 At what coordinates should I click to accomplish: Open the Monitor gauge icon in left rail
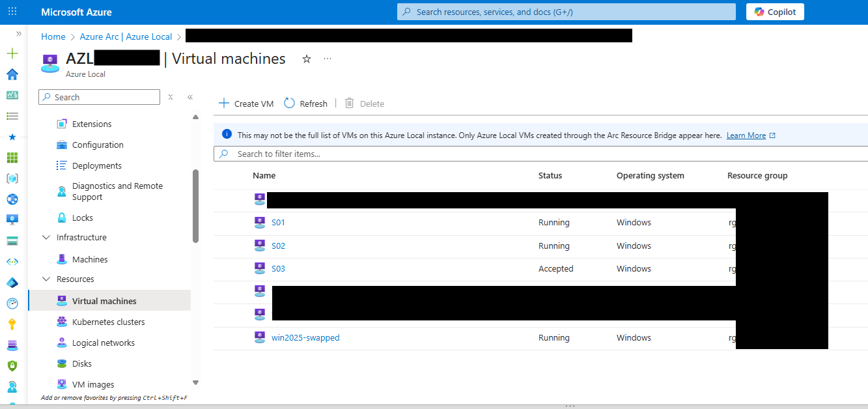(12, 303)
